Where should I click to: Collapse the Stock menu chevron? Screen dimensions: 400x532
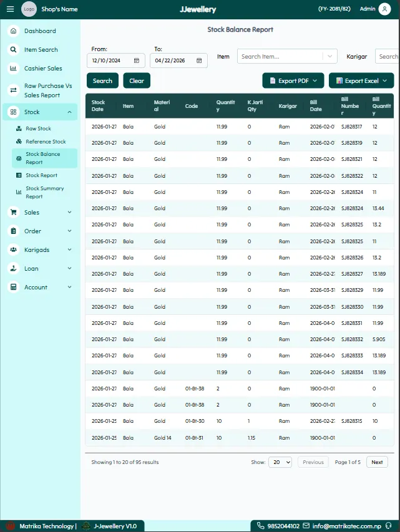70,112
